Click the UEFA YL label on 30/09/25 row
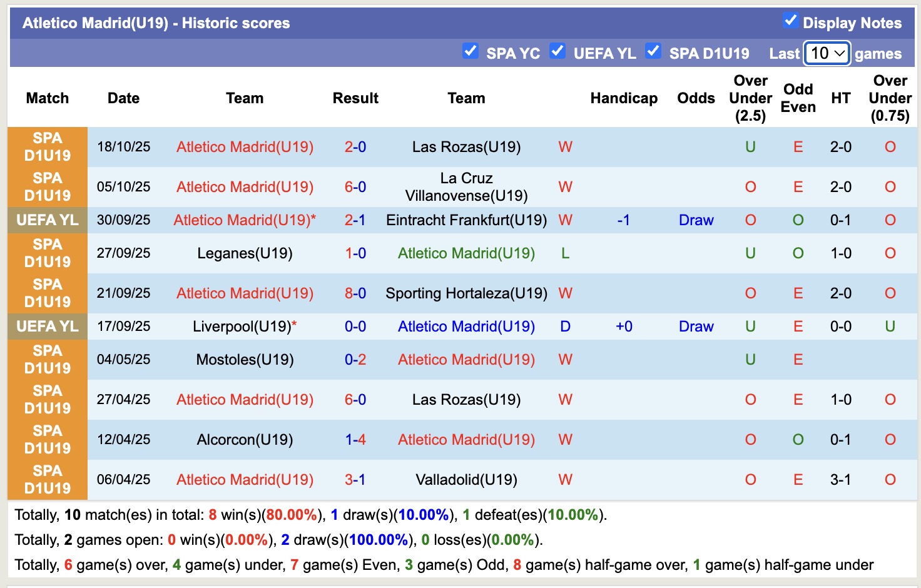Screen dimensions: 921x588 (x=48, y=220)
